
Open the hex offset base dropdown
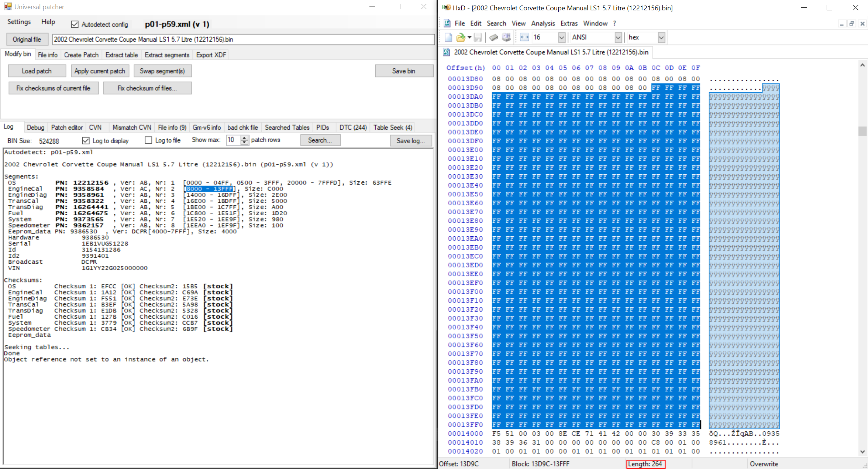tap(661, 37)
